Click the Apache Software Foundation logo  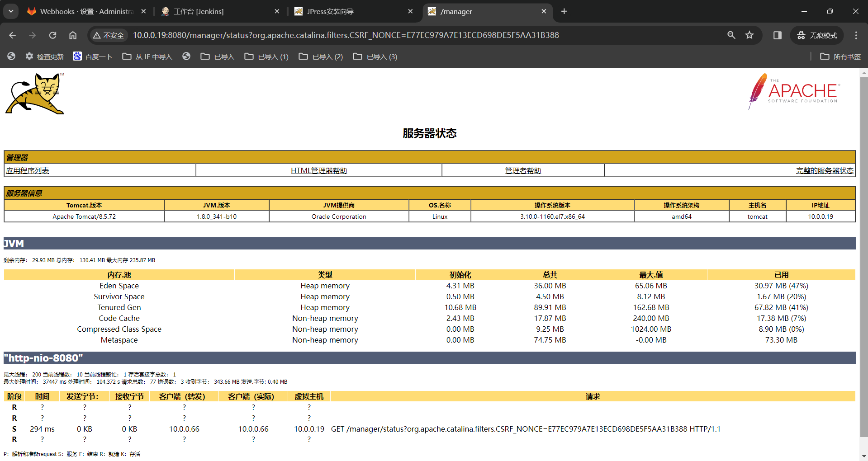pyautogui.click(x=794, y=92)
